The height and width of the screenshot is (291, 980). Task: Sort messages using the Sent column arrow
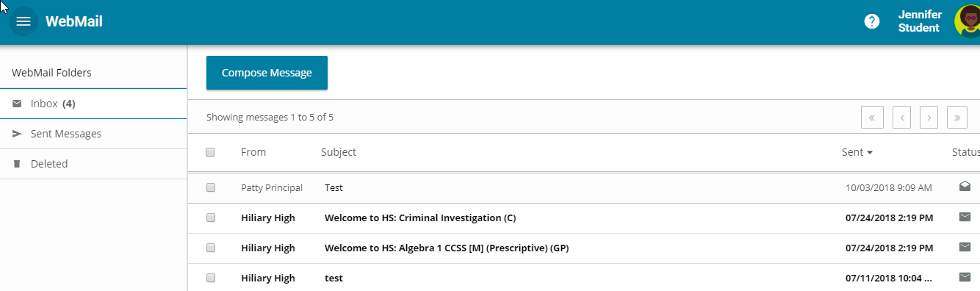pyautogui.click(x=870, y=153)
